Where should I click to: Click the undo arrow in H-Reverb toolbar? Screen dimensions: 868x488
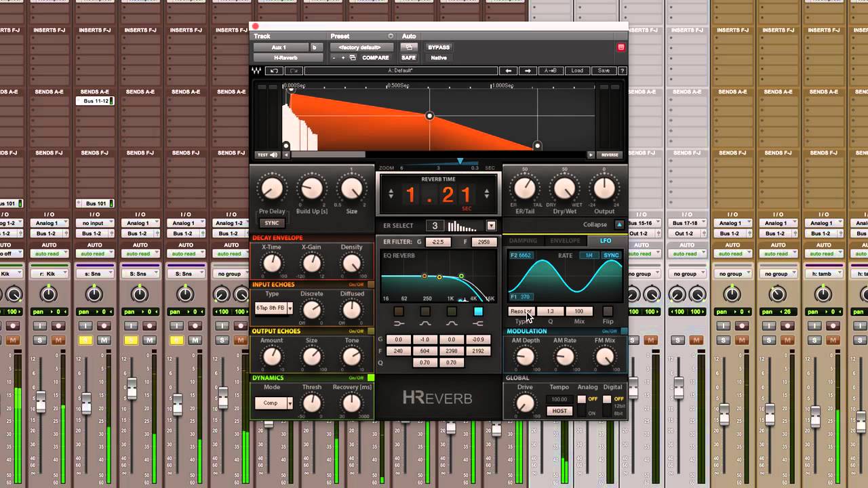(x=274, y=70)
